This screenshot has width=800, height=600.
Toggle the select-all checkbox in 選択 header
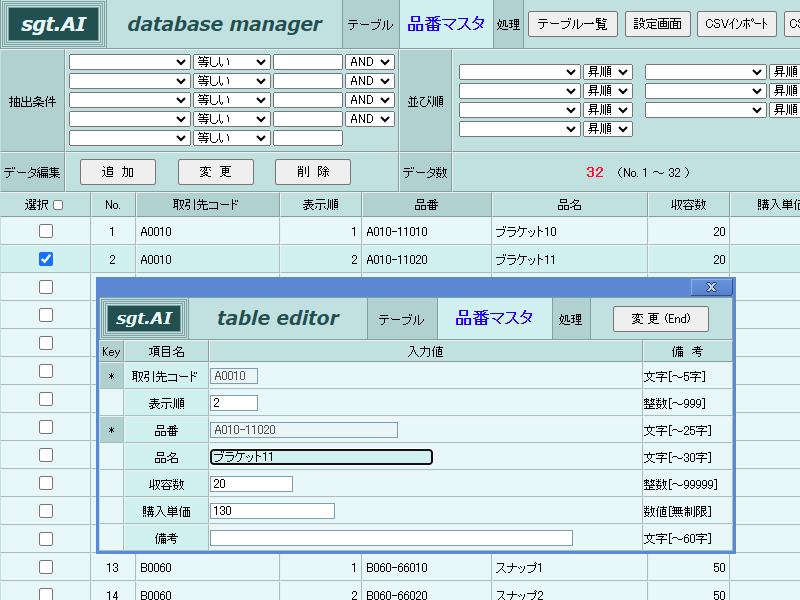click(58, 205)
